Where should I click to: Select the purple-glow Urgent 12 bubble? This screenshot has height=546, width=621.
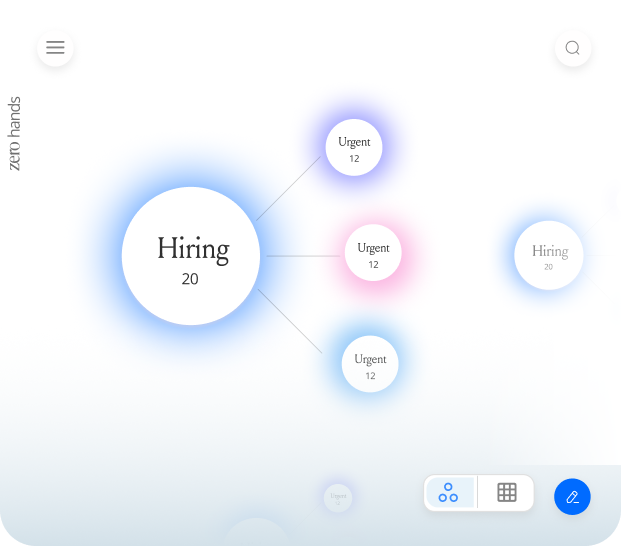pyautogui.click(x=354, y=147)
